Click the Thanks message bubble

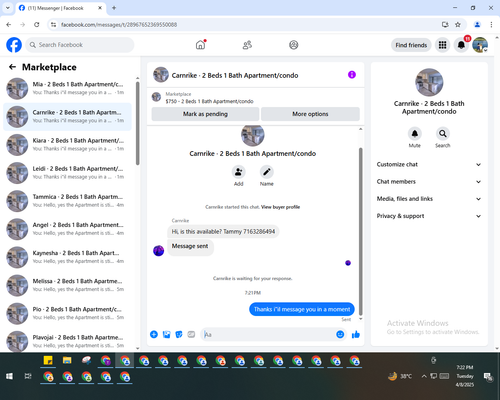click(302, 309)
